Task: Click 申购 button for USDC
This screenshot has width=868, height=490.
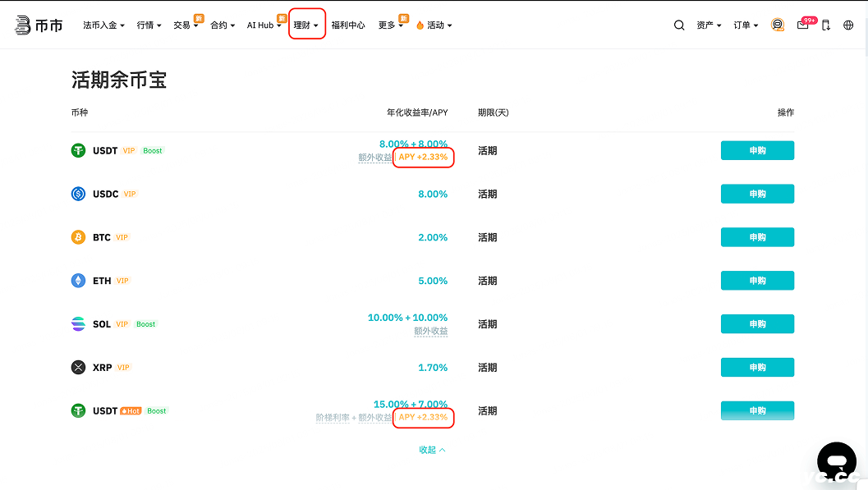Action: (x=757, y=194)
